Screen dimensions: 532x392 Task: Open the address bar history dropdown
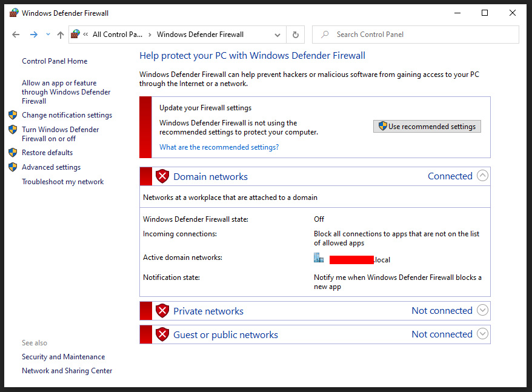tap(278, 35)
